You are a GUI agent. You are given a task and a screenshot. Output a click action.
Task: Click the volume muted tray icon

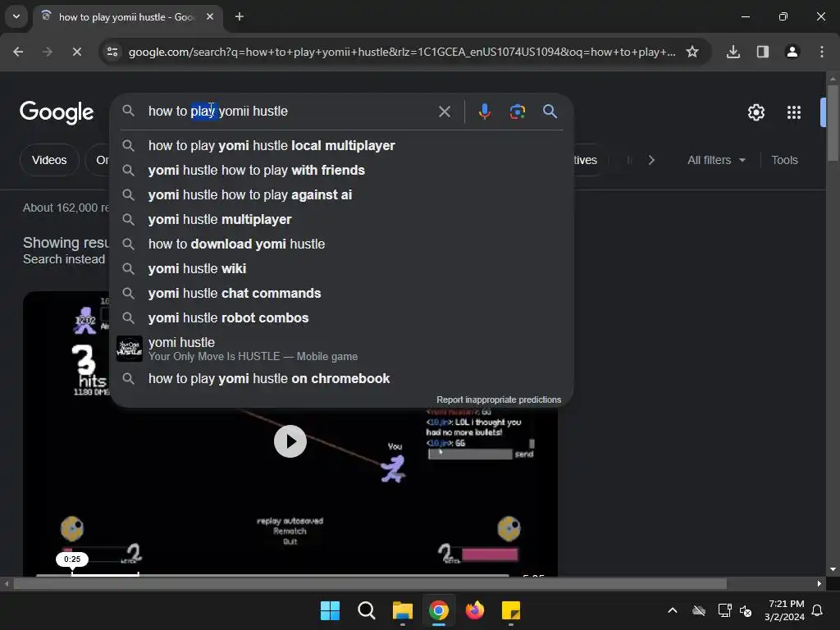(745, 610)
